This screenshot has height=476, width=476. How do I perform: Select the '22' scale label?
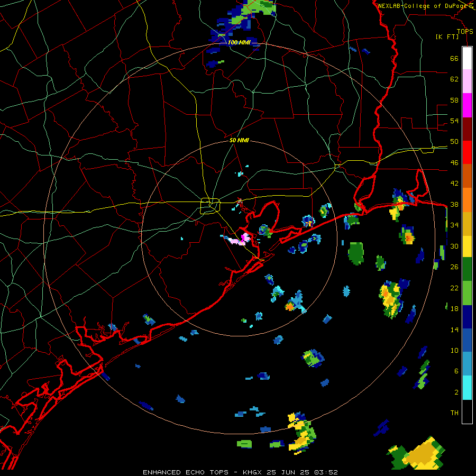[454, 288]
